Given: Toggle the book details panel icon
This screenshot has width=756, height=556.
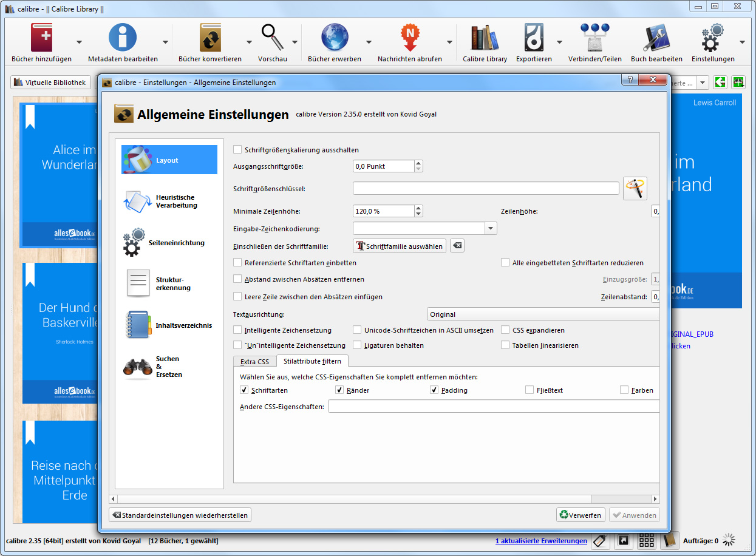Looking at the screenshot, I should [669, 540].
